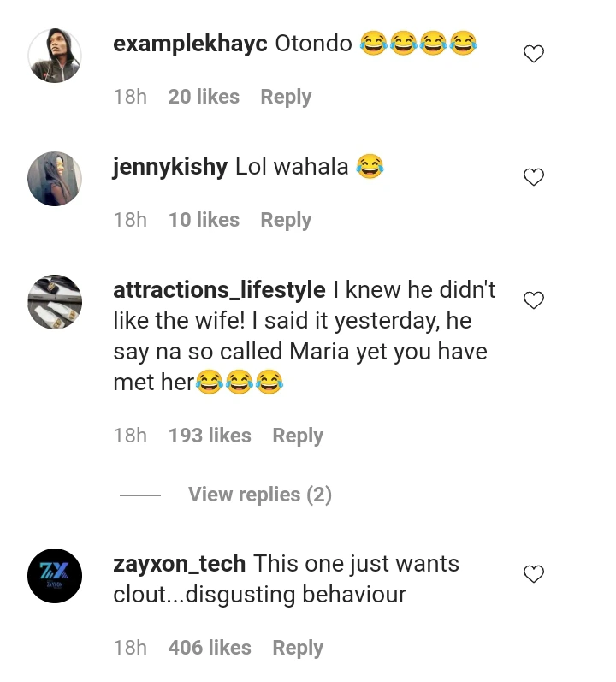This screenshot has height=682, width=616.
Task: View attractions_lifestyle profile photo
Action: [55, 302]
